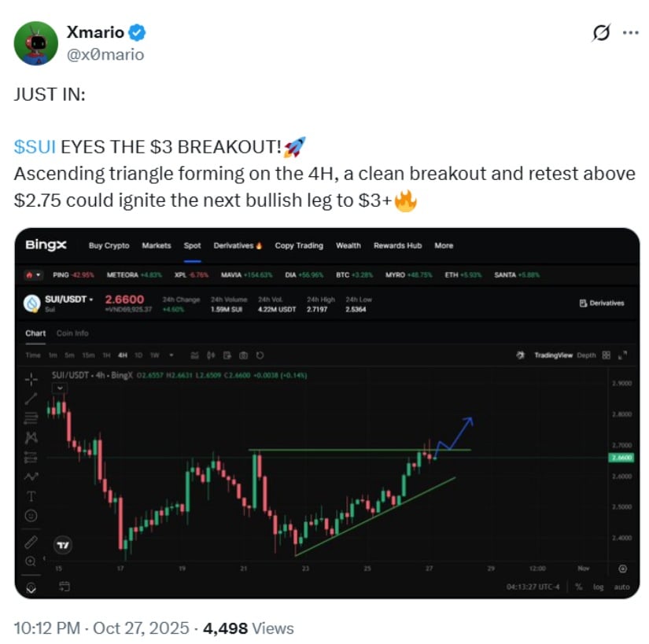Viewport: 649px width, 644px height.
Task: Pick the text annotation tool
Action: click(x=31, y=496)
